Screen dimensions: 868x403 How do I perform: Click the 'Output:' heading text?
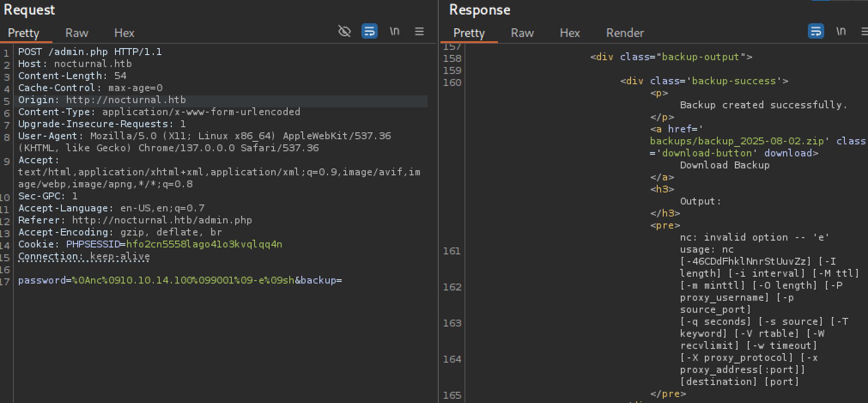tap(701, 201)
